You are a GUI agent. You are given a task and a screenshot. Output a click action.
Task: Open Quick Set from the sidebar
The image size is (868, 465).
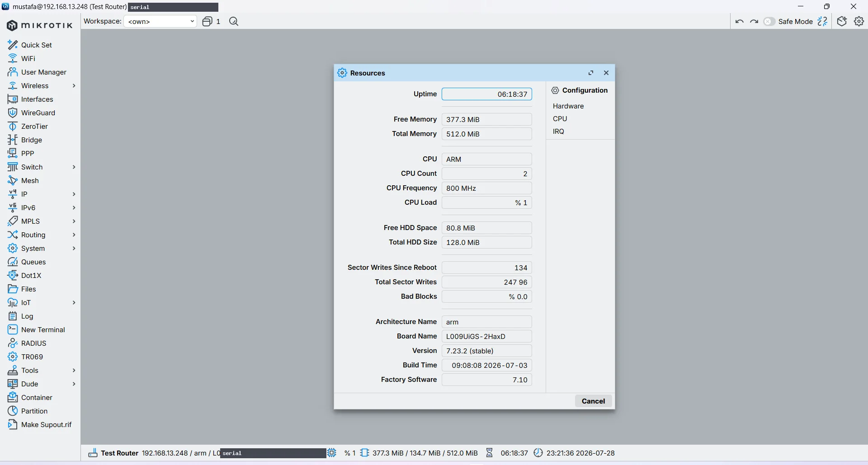point(36,45)
